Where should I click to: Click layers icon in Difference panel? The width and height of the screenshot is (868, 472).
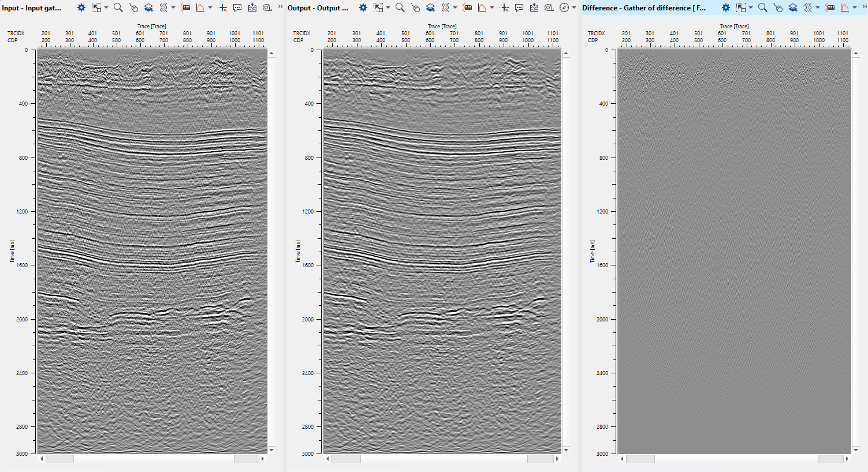click(x=793, y=8)
